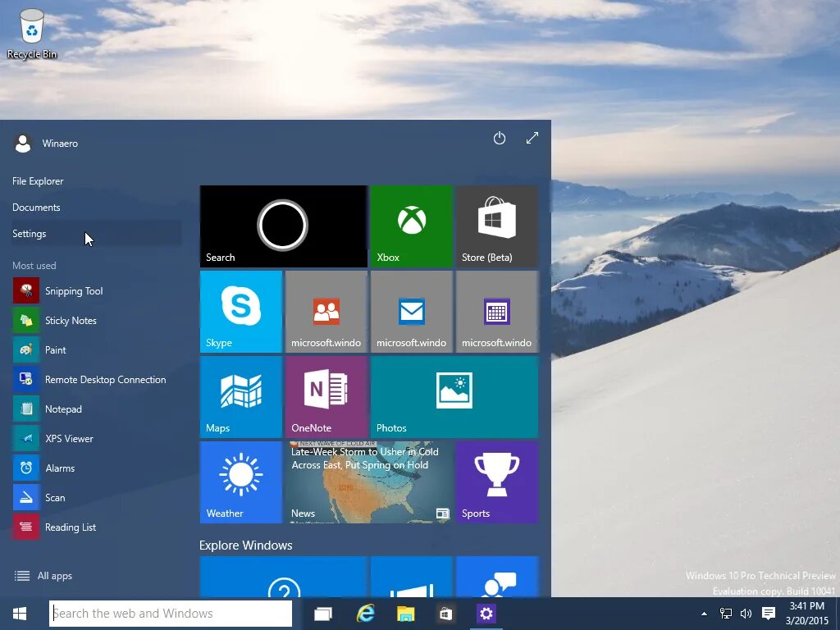The image size is (840, 630).
Task: Open the Alarms app entry
Action: pos(97,468)
